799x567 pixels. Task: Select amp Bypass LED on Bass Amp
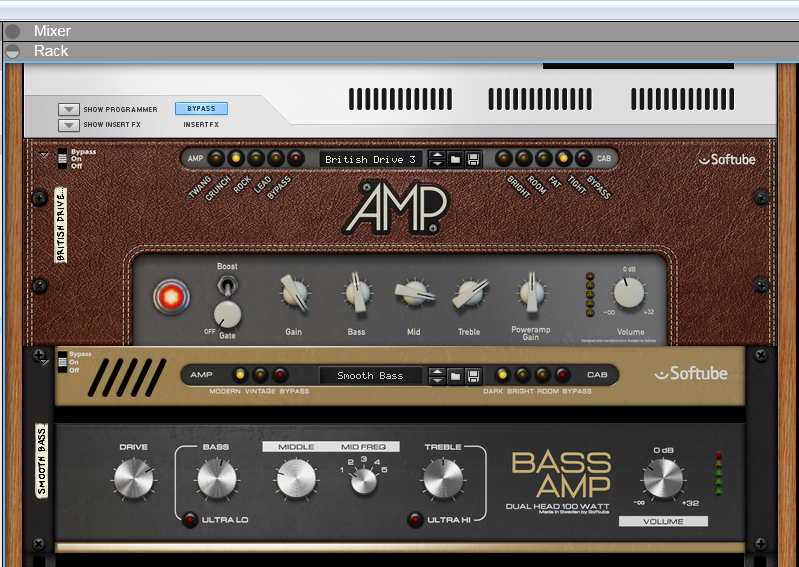click(x=280, y=375)
